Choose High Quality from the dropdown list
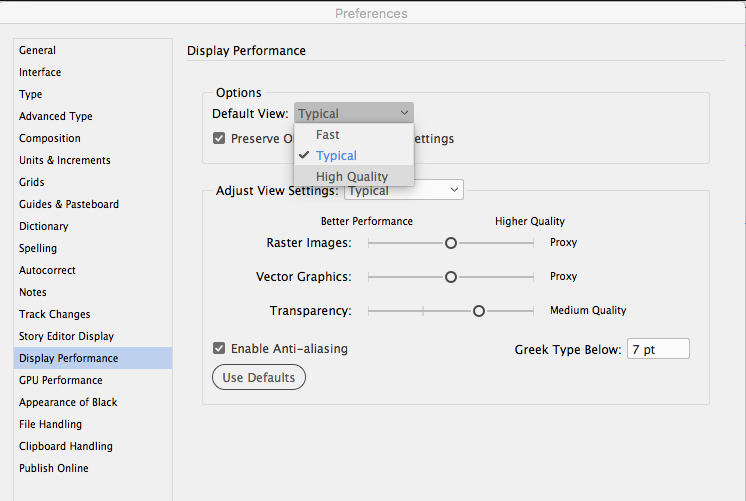This screenshot has width=746, height=501. click(352, 177)
